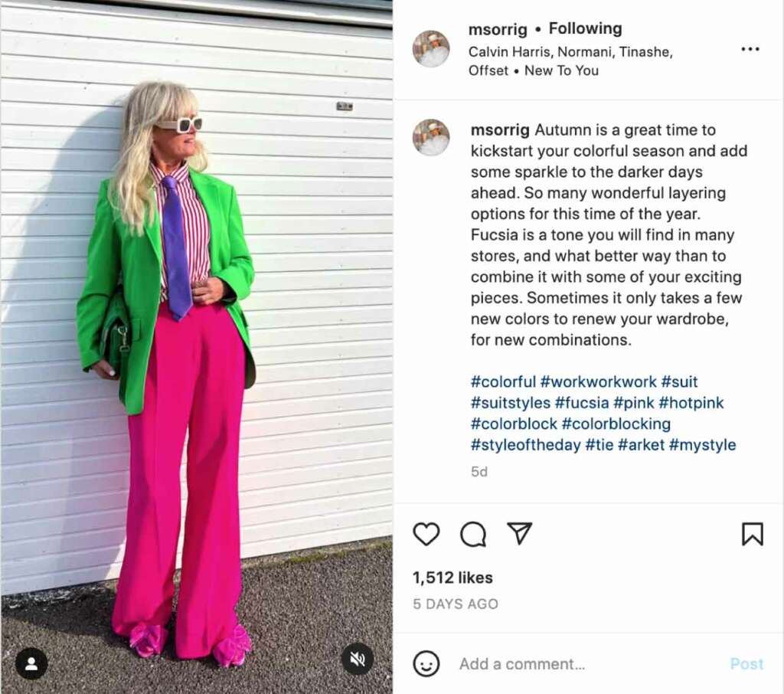Click the Post comment button
784x694 pixels.
(746, 664)
